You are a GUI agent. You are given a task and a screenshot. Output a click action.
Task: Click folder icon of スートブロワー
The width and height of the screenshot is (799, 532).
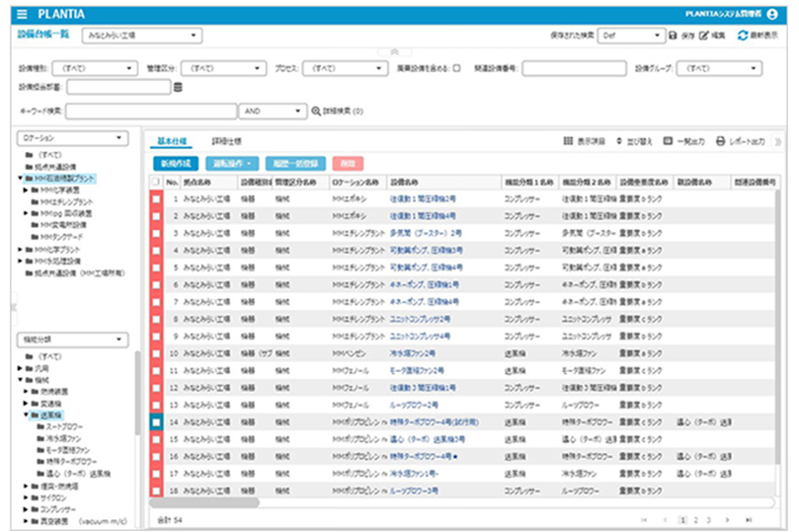(x=40, y=426)
